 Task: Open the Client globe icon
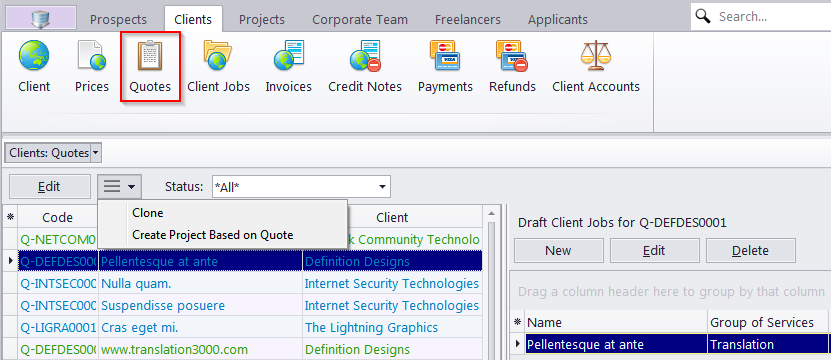(x=34, y=55)
